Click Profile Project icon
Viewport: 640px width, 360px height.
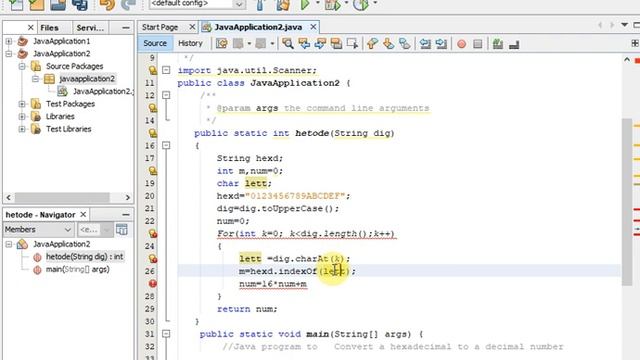pyautogui.click(x=360, y=5)
